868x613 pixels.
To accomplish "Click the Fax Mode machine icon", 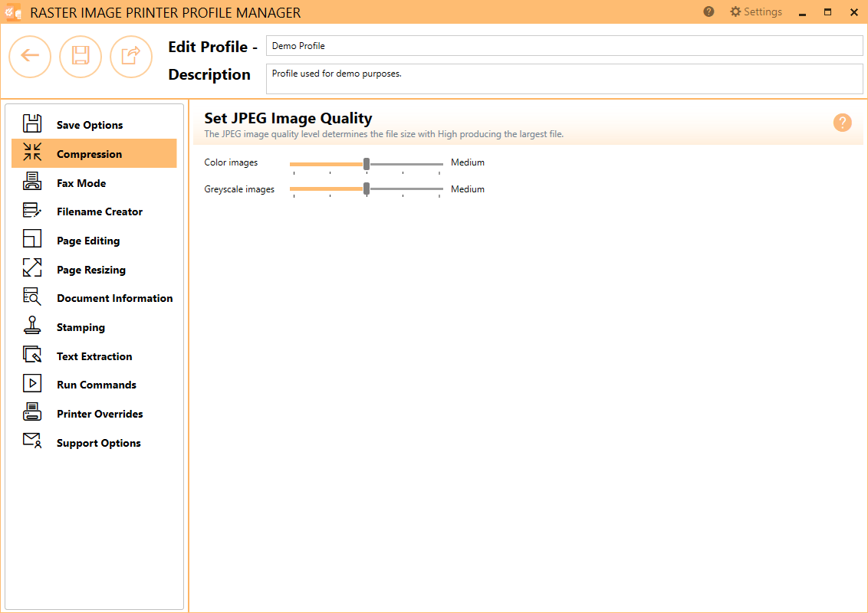I will (x=32, y=182).
